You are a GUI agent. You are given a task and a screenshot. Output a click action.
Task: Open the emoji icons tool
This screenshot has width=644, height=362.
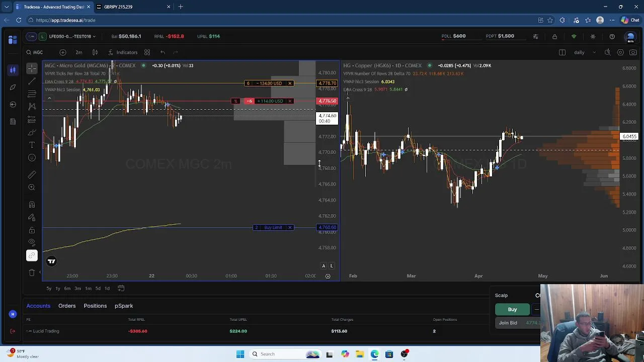click(x=32, y=158)
